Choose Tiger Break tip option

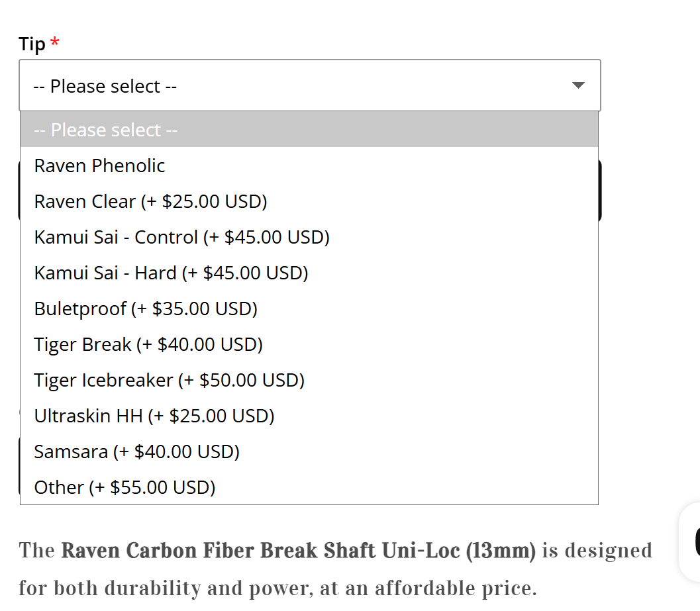pos(148,344)
